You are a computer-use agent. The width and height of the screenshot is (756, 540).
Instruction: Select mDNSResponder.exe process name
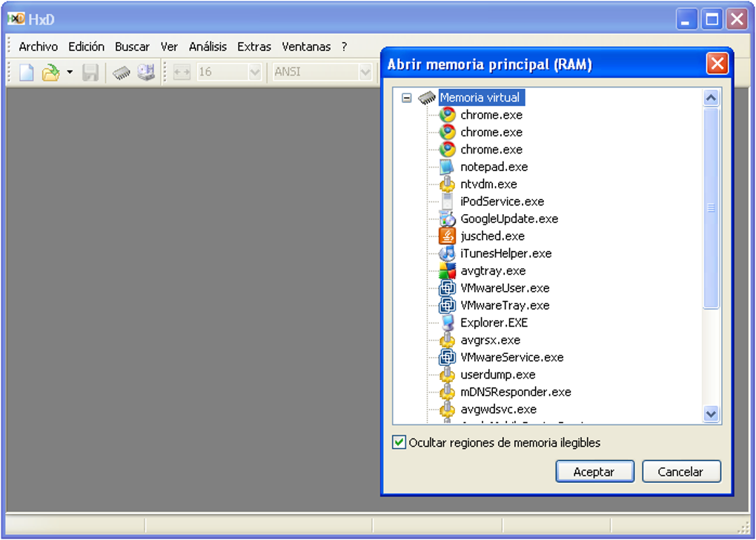(x=515, y=392)
